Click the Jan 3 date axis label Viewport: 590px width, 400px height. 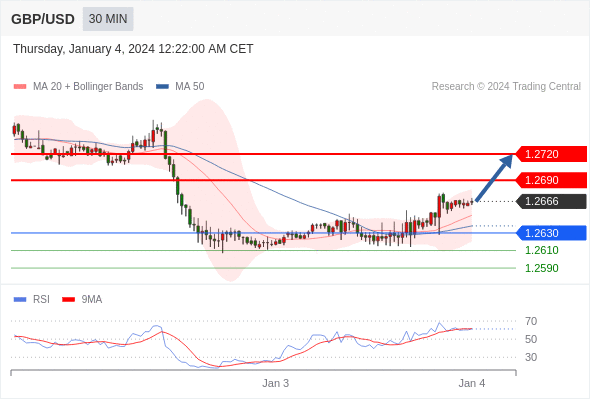click(276, 383)
